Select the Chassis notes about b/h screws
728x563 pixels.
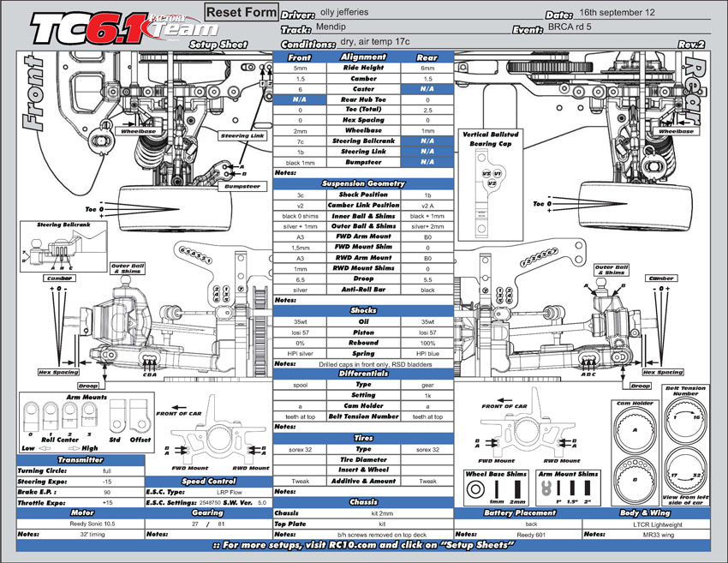pyautogui.click(x=382, y=535)
